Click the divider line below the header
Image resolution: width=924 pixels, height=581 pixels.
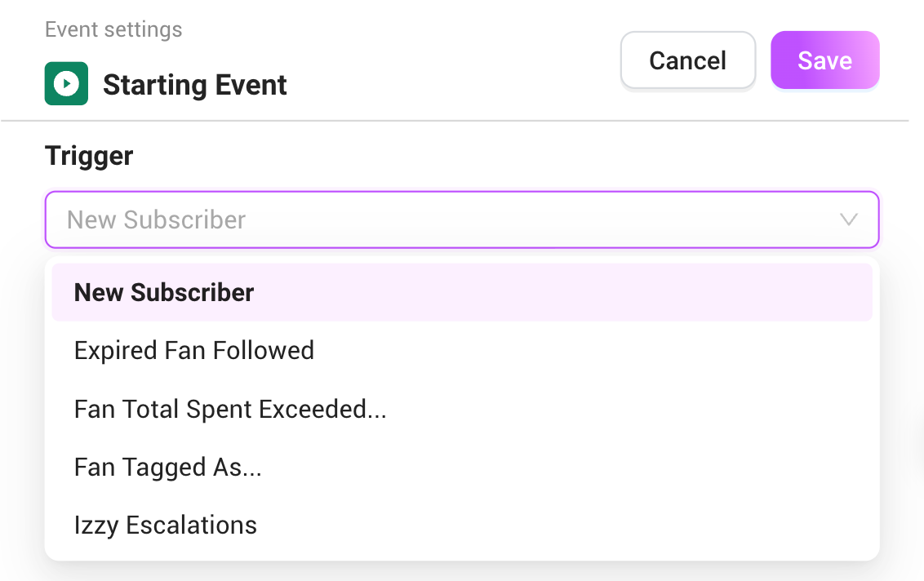click(454, 121)
